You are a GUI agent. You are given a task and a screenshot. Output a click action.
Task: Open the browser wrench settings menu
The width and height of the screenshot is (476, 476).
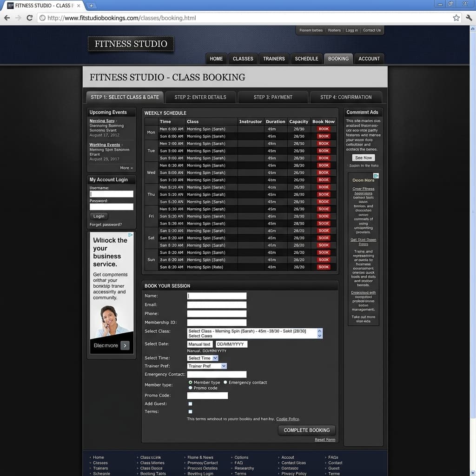tap(468, 18)
